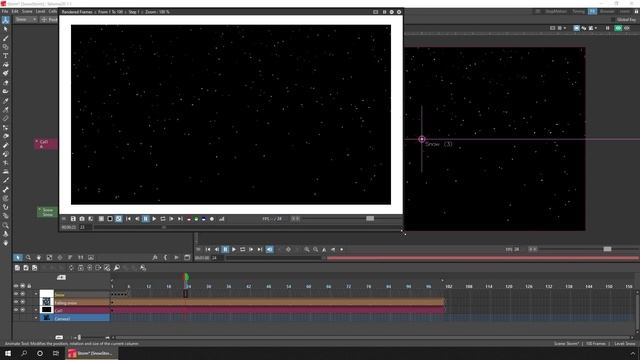Select the Animate tool in the toolbar
The height and width of the screenshot is (360, 640).
coord(5,20)
